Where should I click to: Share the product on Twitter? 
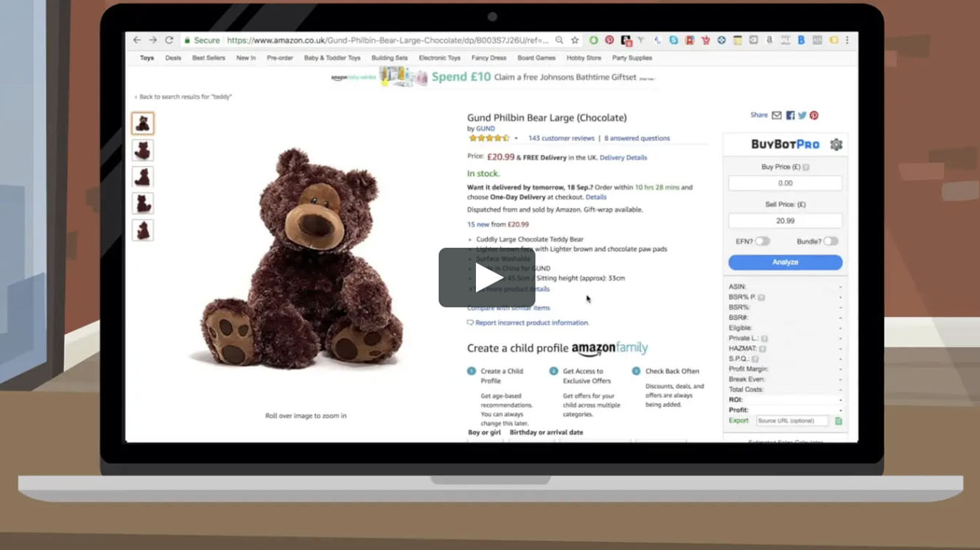[x=802, y=116]
